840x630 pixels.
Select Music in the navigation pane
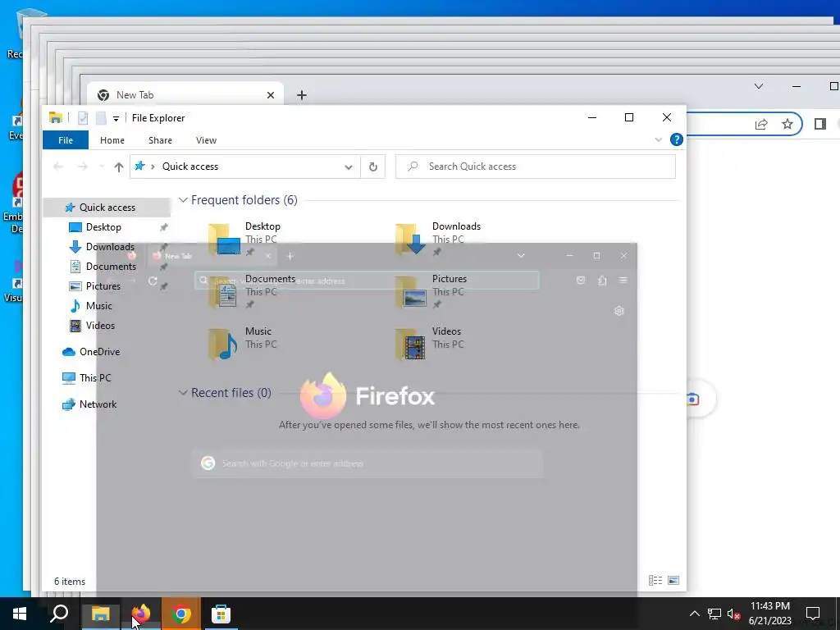coord(98,306)
